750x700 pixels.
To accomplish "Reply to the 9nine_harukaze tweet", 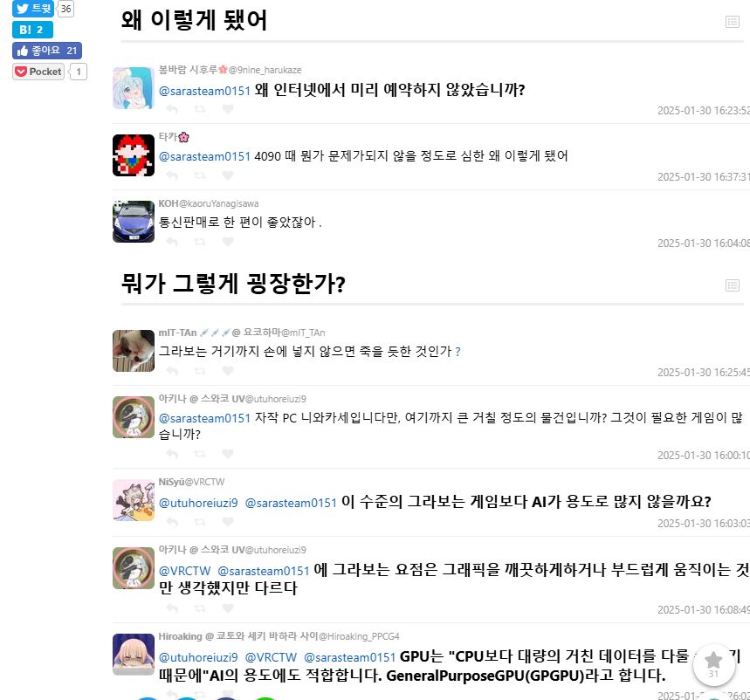I will [x=172, y=109].
